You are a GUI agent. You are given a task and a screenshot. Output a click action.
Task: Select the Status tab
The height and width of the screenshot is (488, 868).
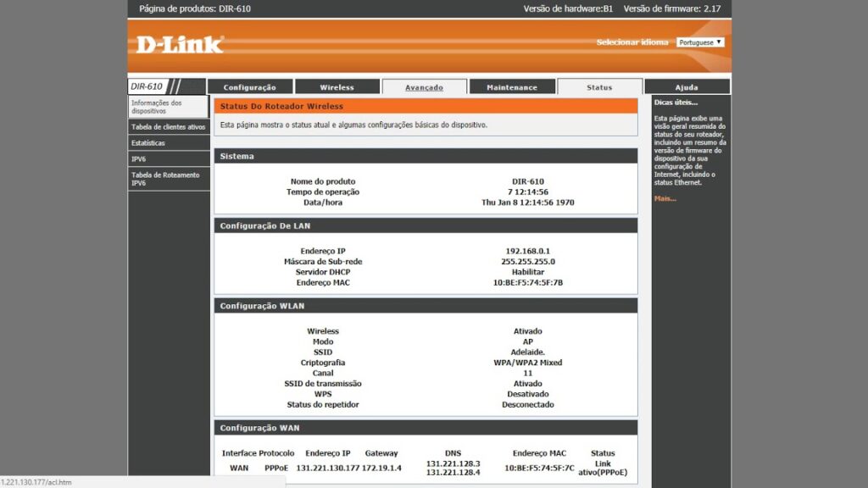point(599,87)
